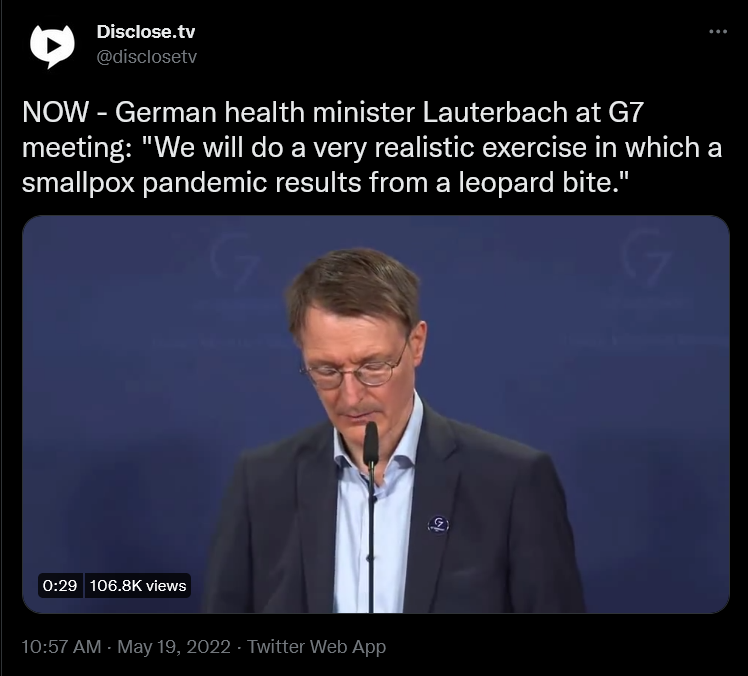The image size is (748, 676).
Task: Click the faint G7 logo on backdrop right
Action: pyautogui.click(x=645, y=258)
